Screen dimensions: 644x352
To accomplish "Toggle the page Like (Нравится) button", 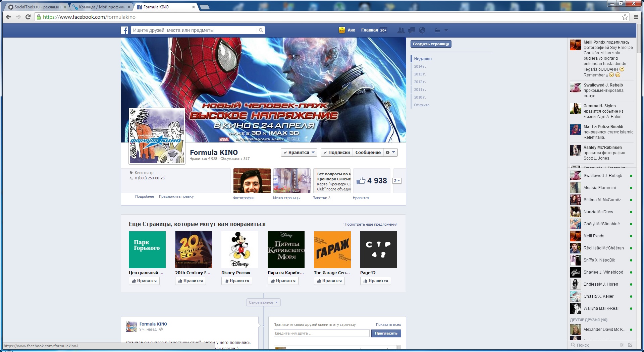I will coord(299,153).
